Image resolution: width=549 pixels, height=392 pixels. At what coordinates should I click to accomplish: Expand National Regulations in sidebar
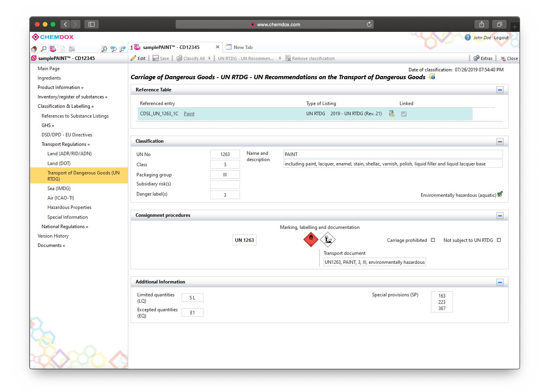point(65,227)
